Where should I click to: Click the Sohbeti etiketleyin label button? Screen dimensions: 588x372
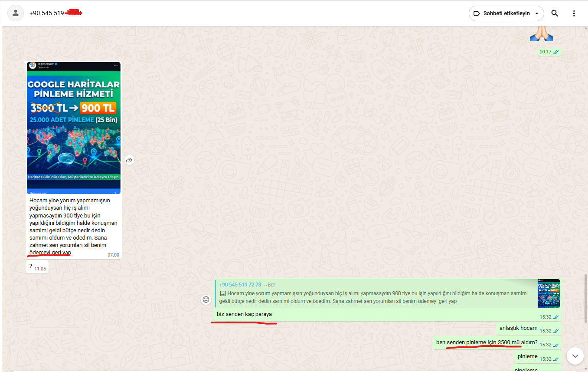(x=506, y=13)
